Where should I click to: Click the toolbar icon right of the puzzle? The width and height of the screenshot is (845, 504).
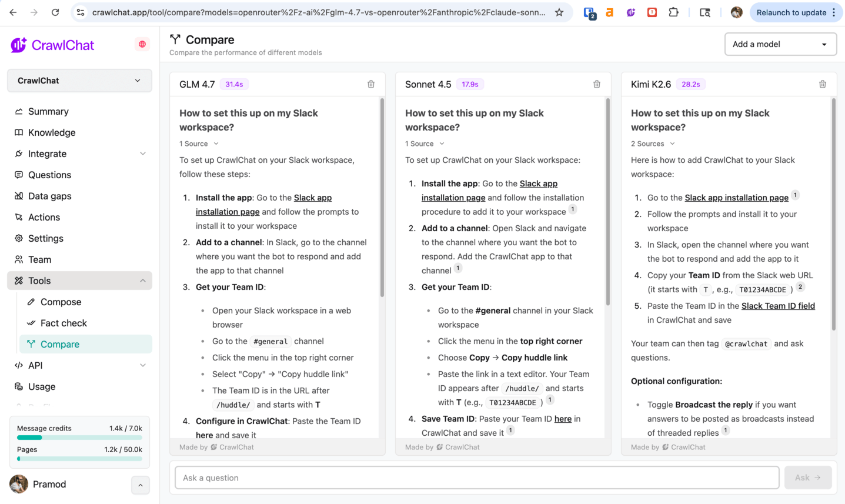[705, 12]
